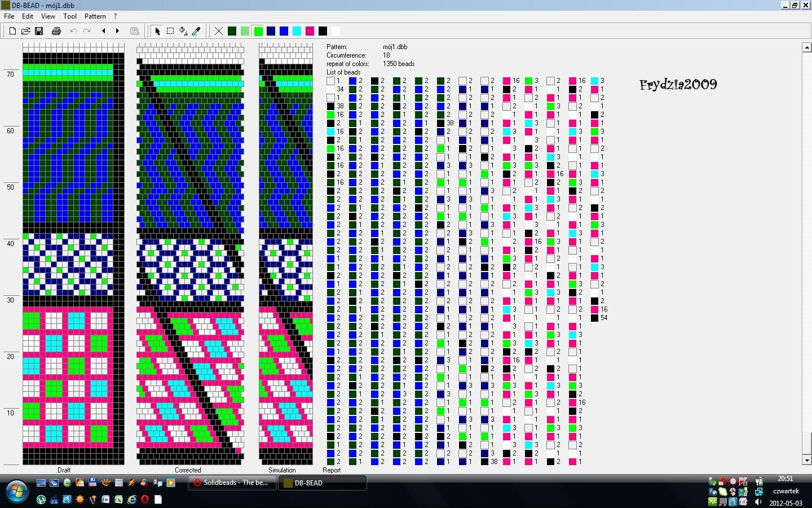
Task: Click the taskbar clock showing 20:51
Action: tap(785, 479)
